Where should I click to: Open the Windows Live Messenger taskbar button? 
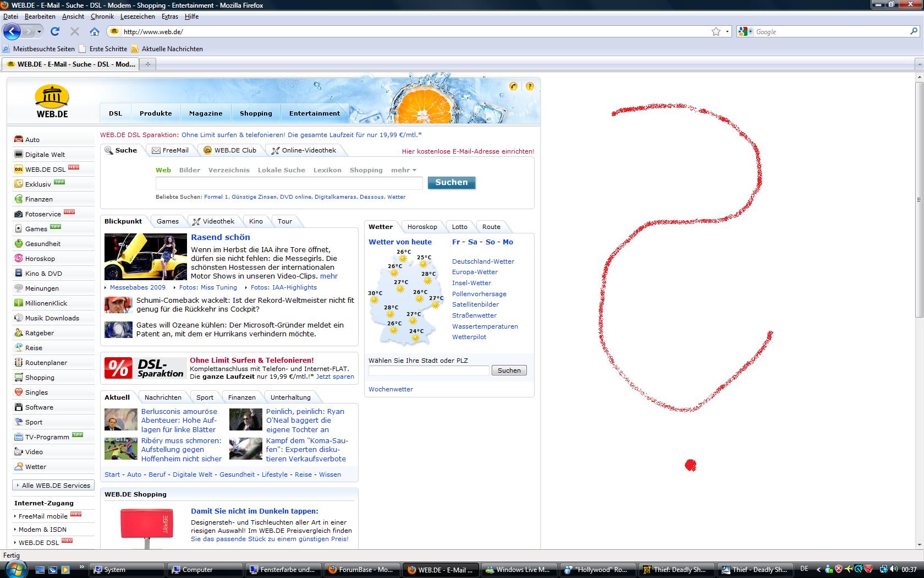(x=519, y=570)
